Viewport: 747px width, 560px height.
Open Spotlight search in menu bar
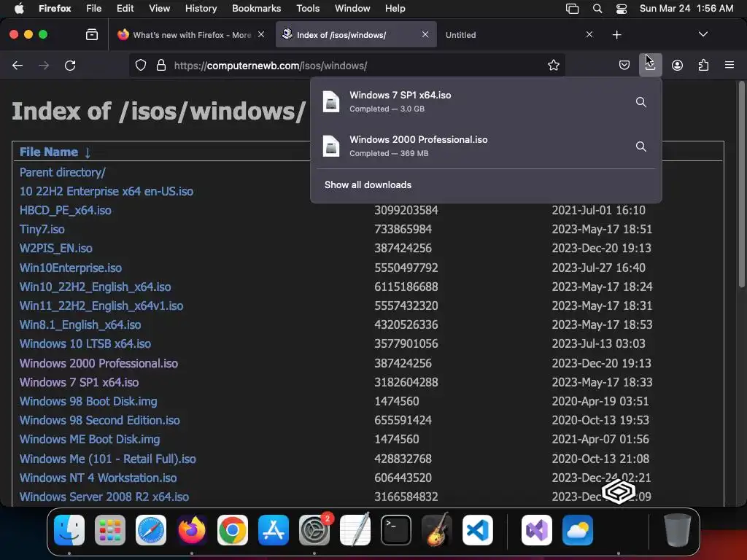[597, 9]
